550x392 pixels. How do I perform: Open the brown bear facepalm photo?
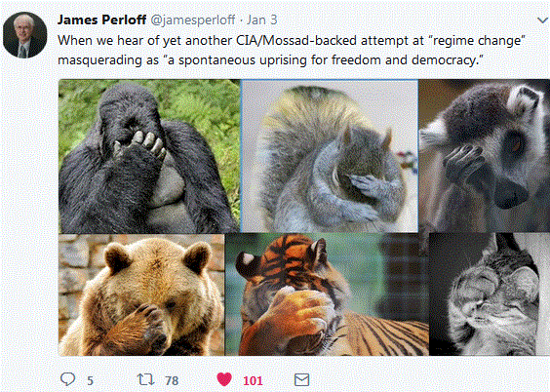point(141,294)
